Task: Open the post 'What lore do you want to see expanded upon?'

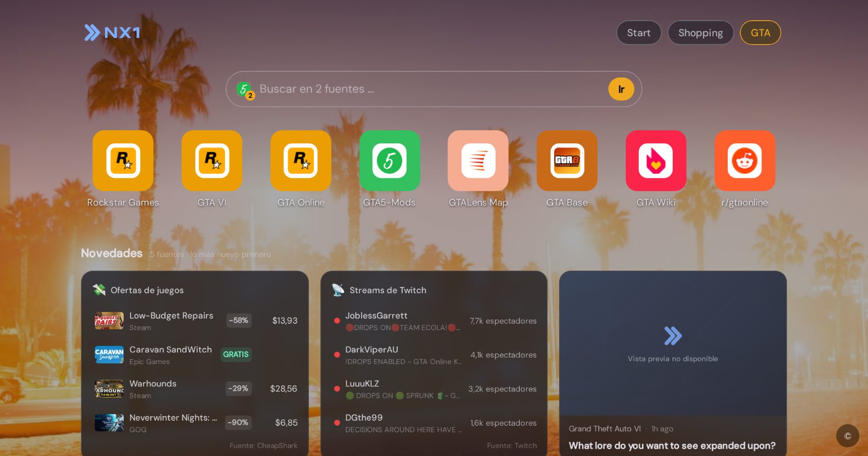Action: click(x=672, y=446)
